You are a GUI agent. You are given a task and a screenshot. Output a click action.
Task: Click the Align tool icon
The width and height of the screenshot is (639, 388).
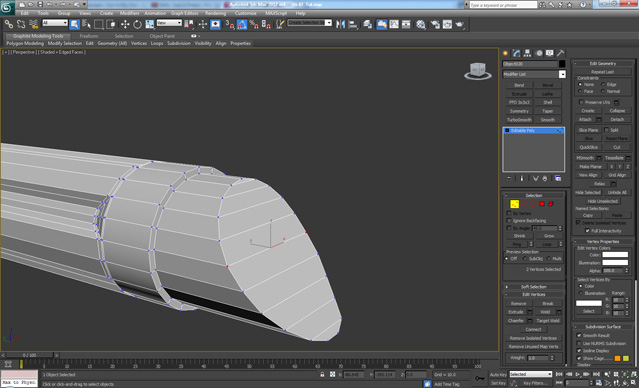[x=353, y=24]
